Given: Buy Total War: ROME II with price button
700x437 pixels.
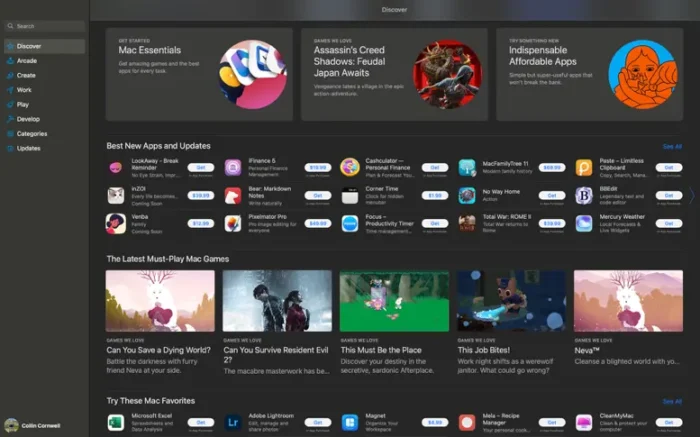Looking at the screenshot, I should tap(552, 223).
